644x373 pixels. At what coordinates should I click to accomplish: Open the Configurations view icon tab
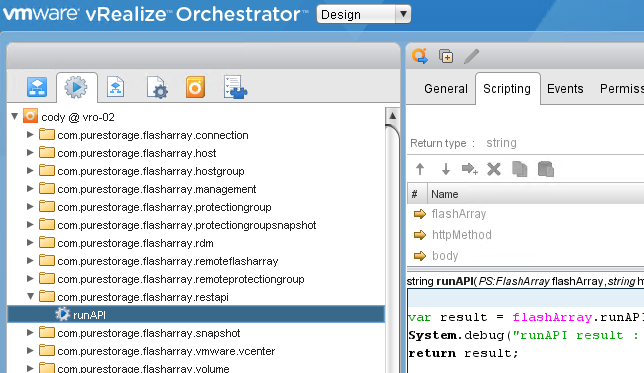click(157, 87)
